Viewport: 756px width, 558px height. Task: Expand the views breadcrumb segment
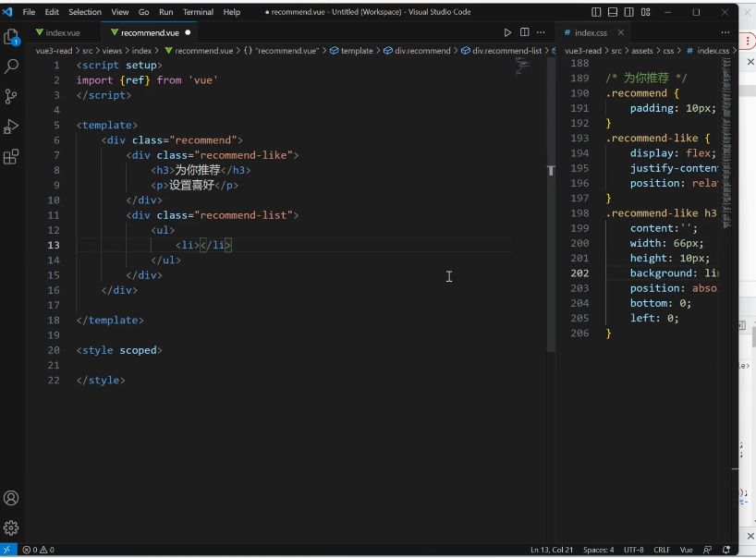pyautogui.click(x=112, y=51)
